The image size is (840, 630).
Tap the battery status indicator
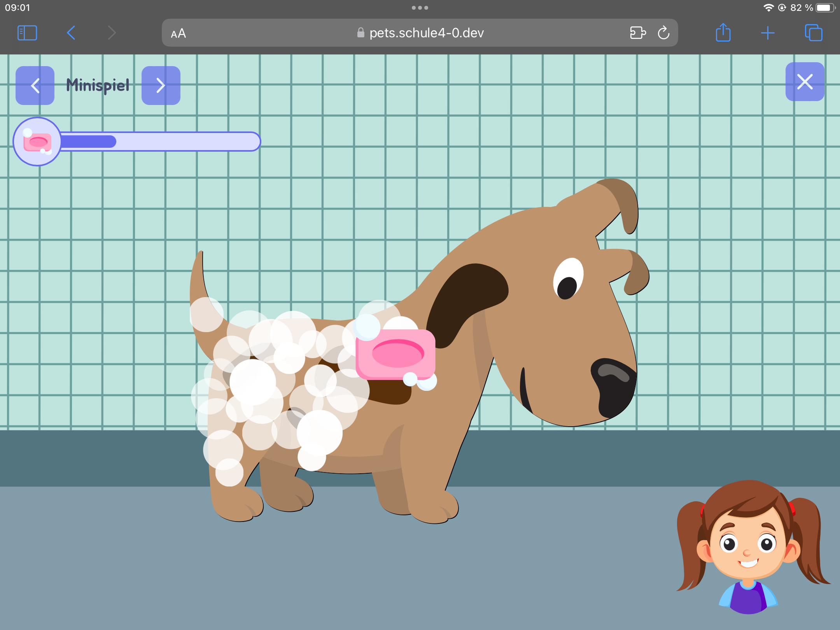click(824, 8)
